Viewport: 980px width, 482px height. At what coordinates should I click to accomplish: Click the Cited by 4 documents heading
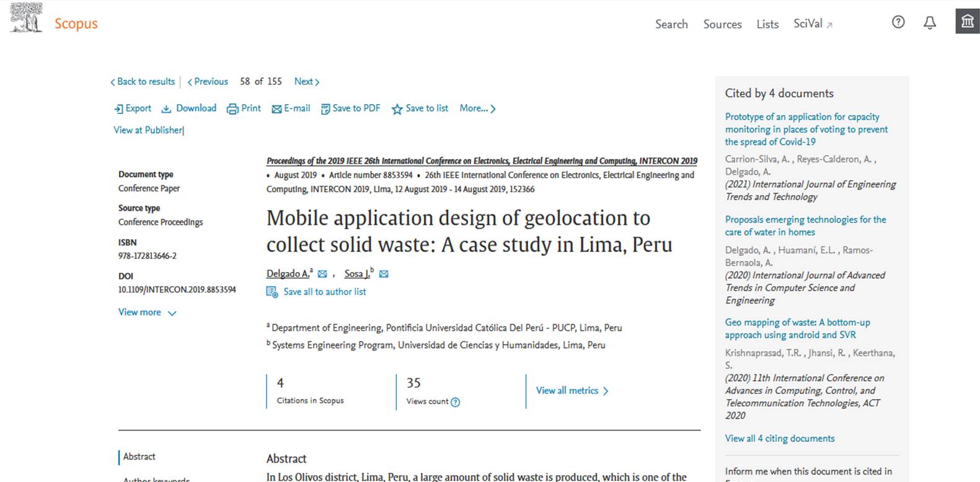[x=779, y=94]
